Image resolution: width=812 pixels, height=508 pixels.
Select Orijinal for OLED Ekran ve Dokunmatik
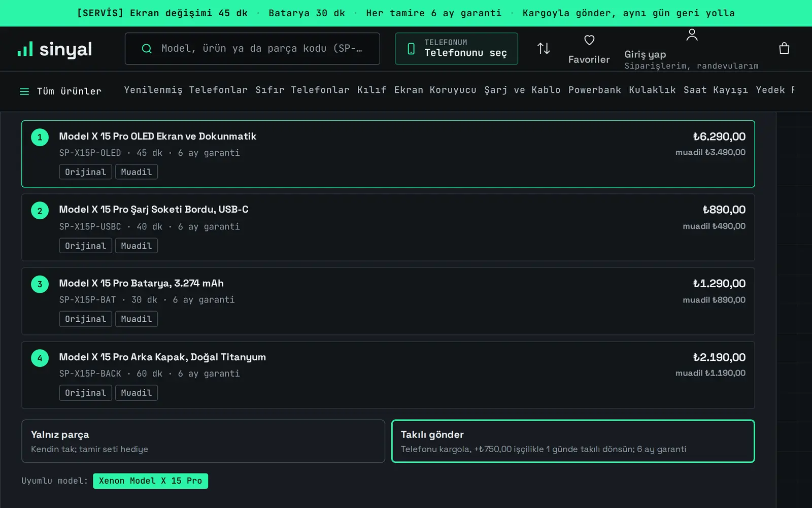pos(85,172)
